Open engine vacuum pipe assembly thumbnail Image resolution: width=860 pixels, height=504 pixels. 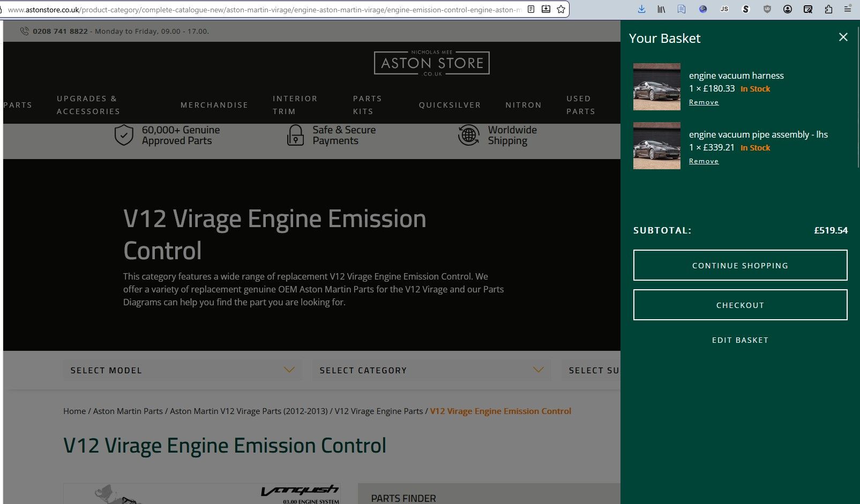point(656,146)
